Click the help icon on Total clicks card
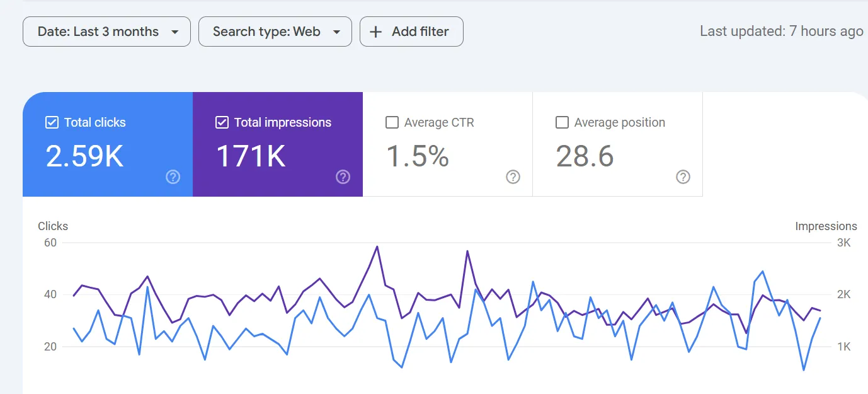 (x=173, y=177)
